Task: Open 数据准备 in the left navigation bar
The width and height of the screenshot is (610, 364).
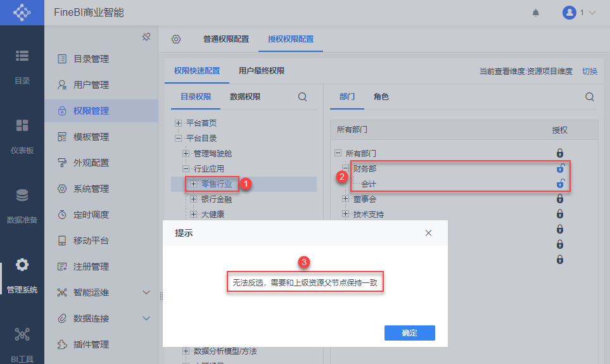Action: click(22, 206)
